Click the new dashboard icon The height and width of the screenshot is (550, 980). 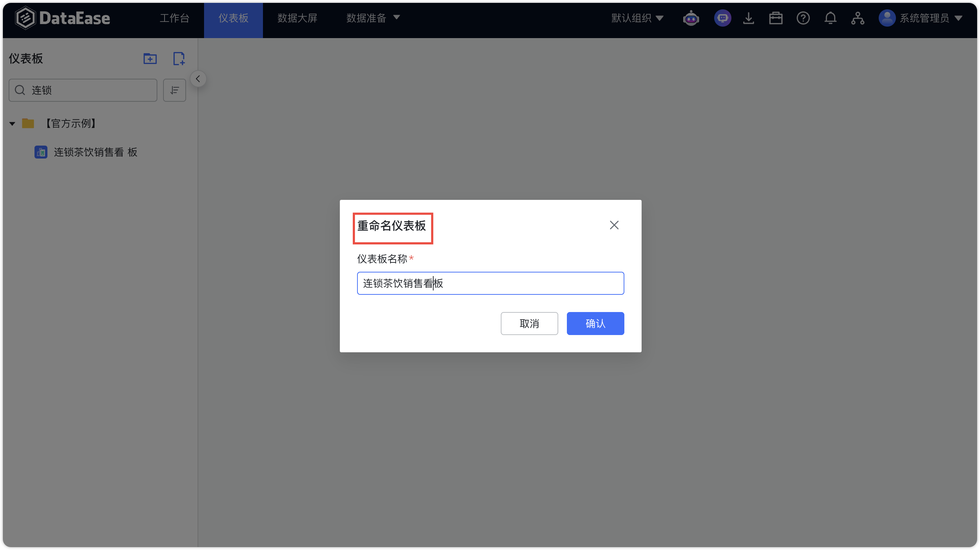(x=179, y=59)
